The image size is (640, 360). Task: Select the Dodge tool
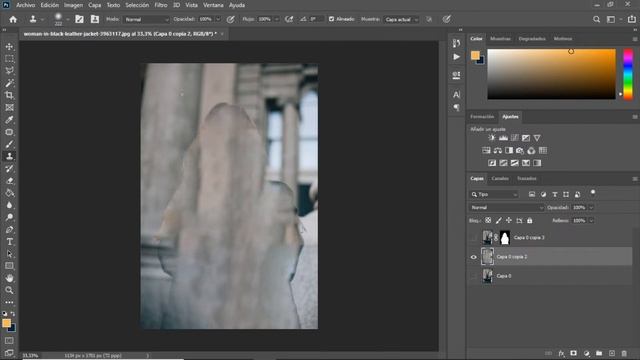click(x=9, y=218)
